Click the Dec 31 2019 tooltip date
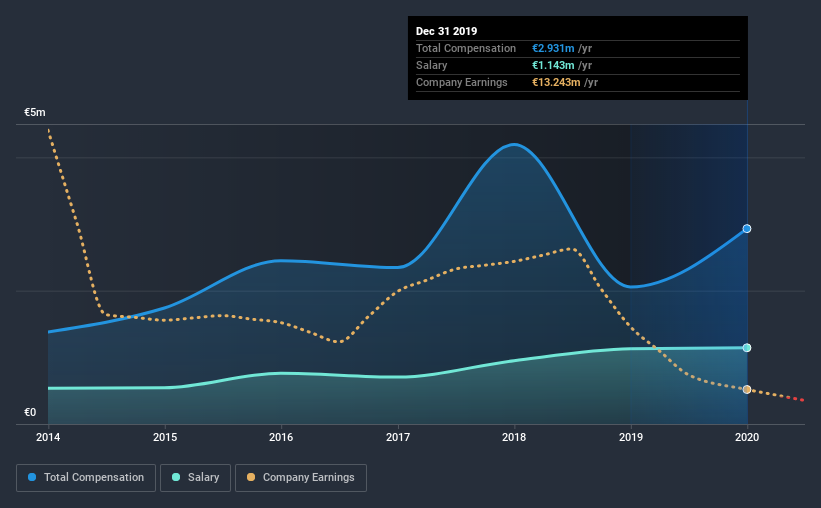This screenshot has width=821, height=508. [x=447, y=31]
